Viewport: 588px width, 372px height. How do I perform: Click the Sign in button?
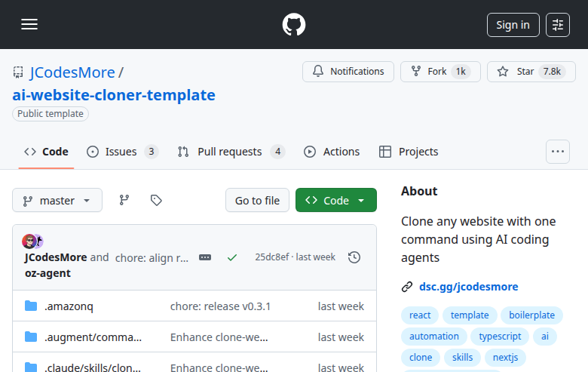(x=513, y=25)
